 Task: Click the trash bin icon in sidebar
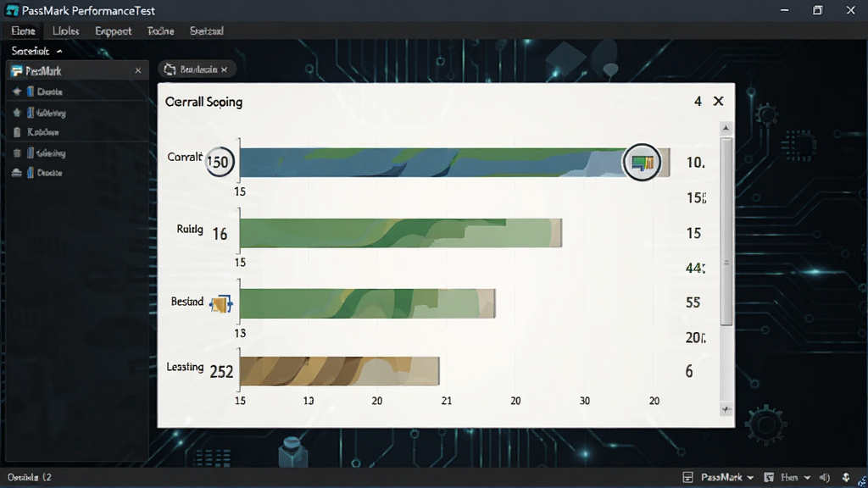point(17,152)
